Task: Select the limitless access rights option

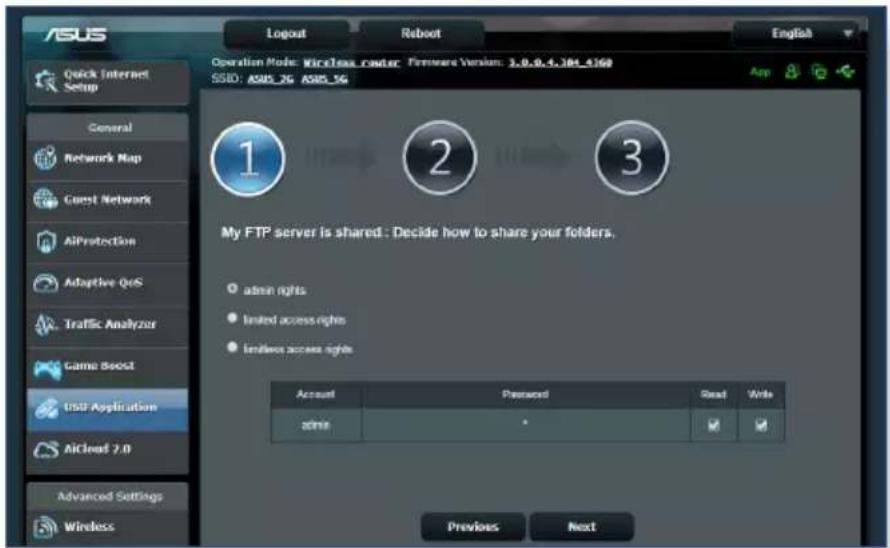Action: point(232,347)
